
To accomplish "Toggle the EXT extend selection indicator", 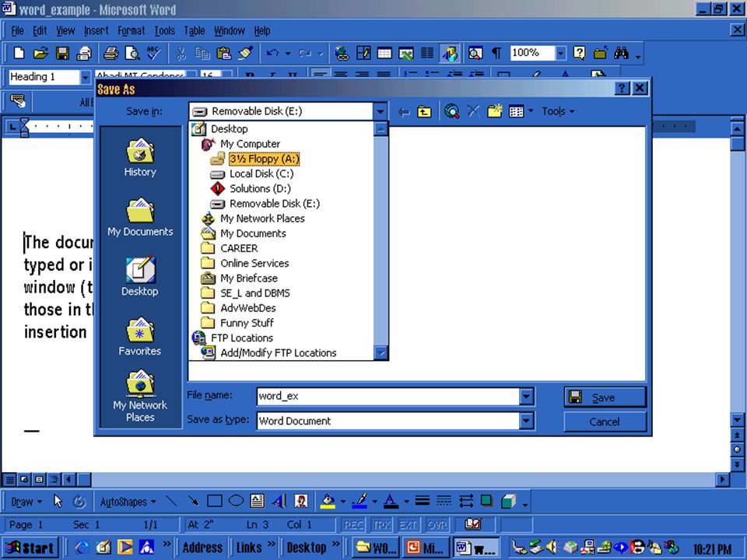I will (x=409, y=525).
